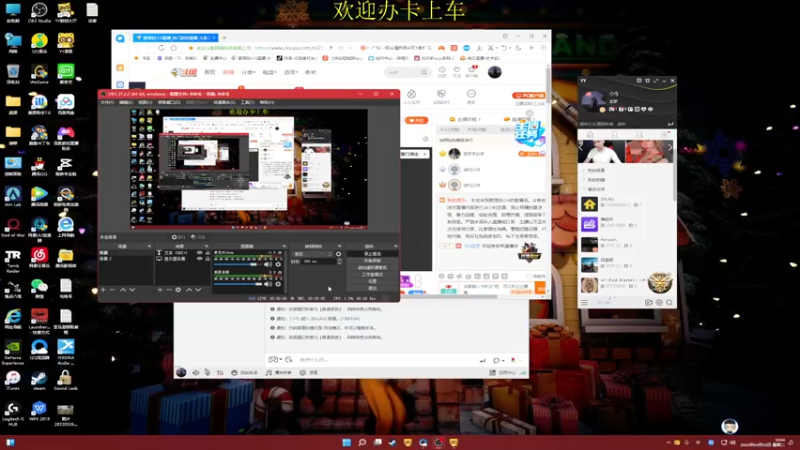Screen dimensions: 800x450
Task: Open WeGame desktop icon
Action: 39,74
